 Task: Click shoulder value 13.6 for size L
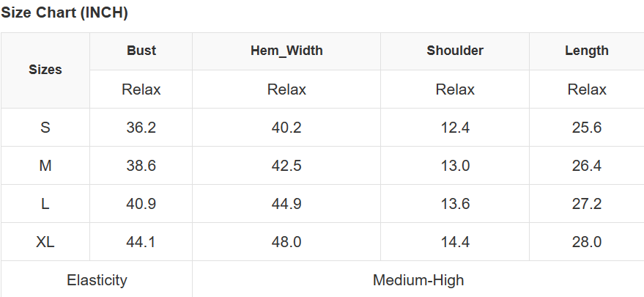pos(455,204)
